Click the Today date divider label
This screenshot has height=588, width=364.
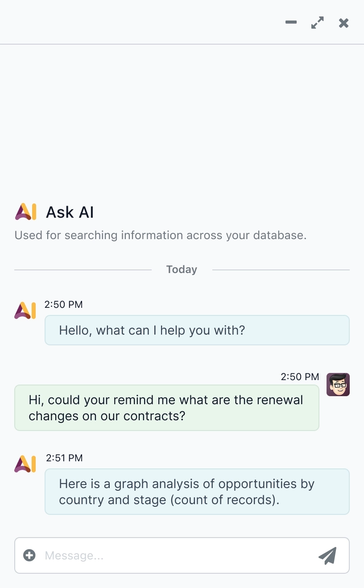coord(182,269)
